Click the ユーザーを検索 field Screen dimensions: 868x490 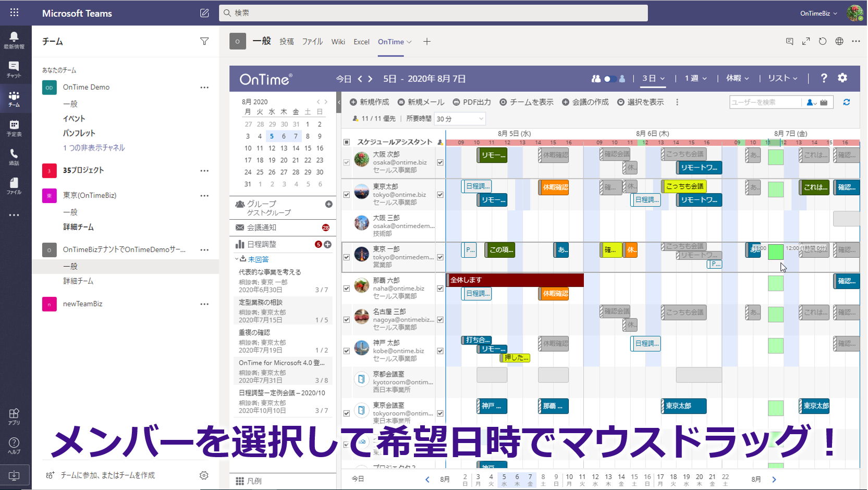tap(765, 102)
